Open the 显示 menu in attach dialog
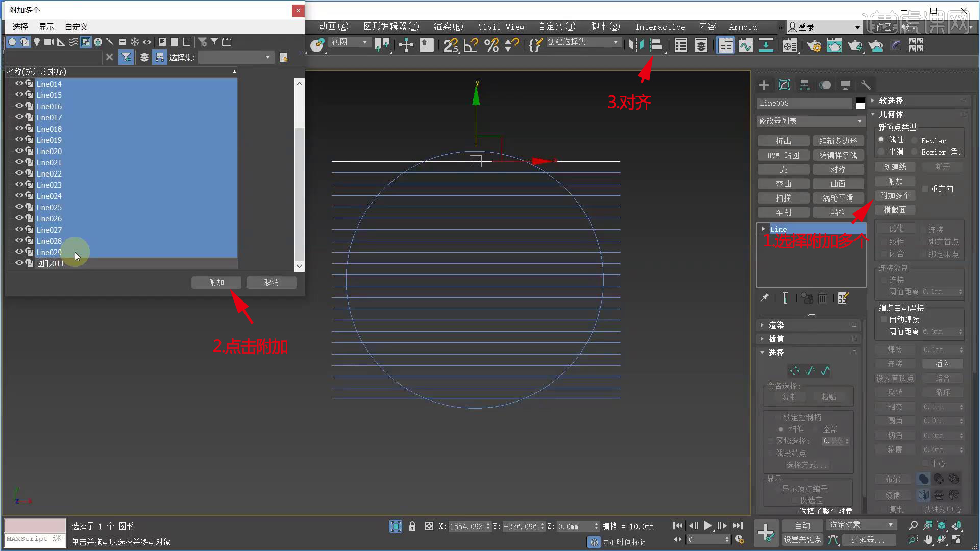This screenshot has width=980, height=551. point(46,27)
